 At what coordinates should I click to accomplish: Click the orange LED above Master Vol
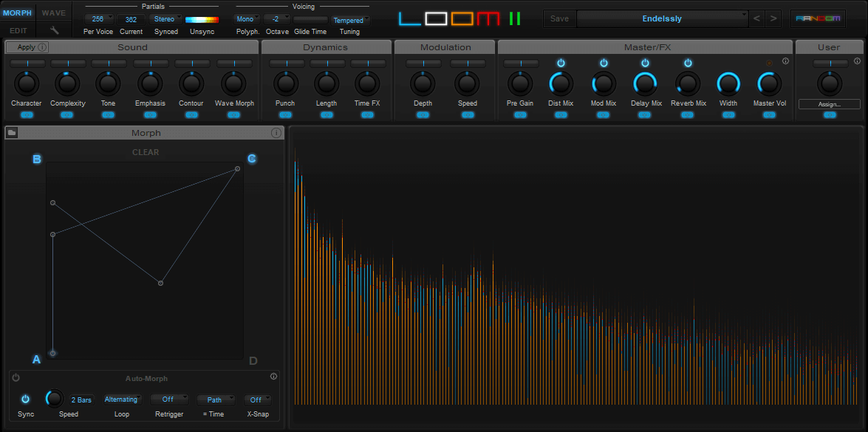click(x=769, y=64)
